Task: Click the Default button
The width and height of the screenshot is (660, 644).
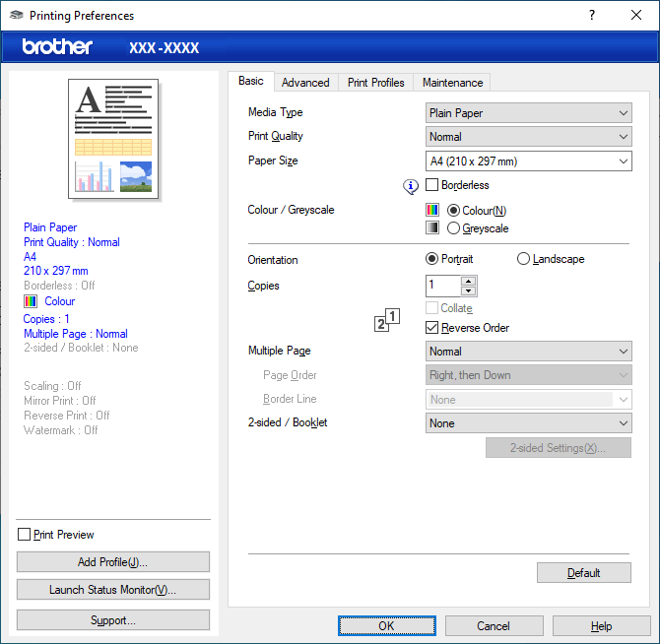Action: [x=584, y=572]
